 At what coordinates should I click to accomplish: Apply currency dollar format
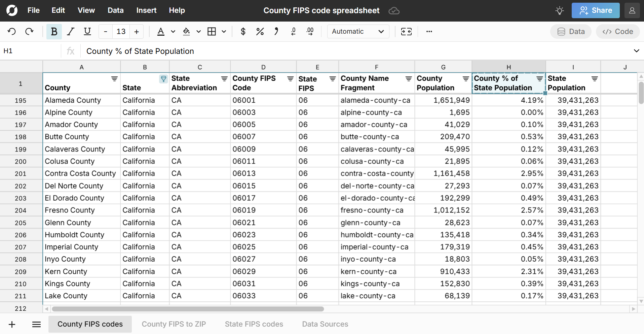pos(243,32)
